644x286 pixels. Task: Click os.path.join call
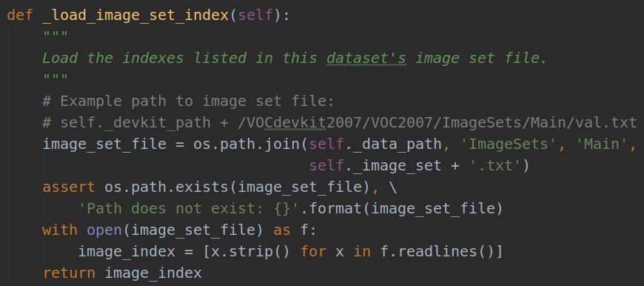click(246, 144)
